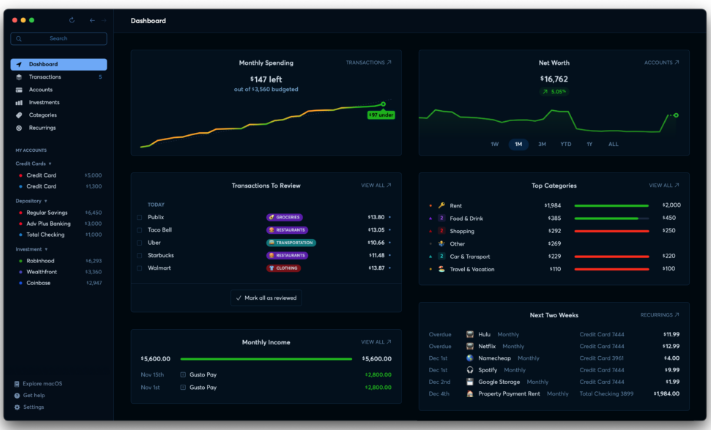Open Transactions from the sidebar
This screenshot has width=711, height=430.
[44, 77]
